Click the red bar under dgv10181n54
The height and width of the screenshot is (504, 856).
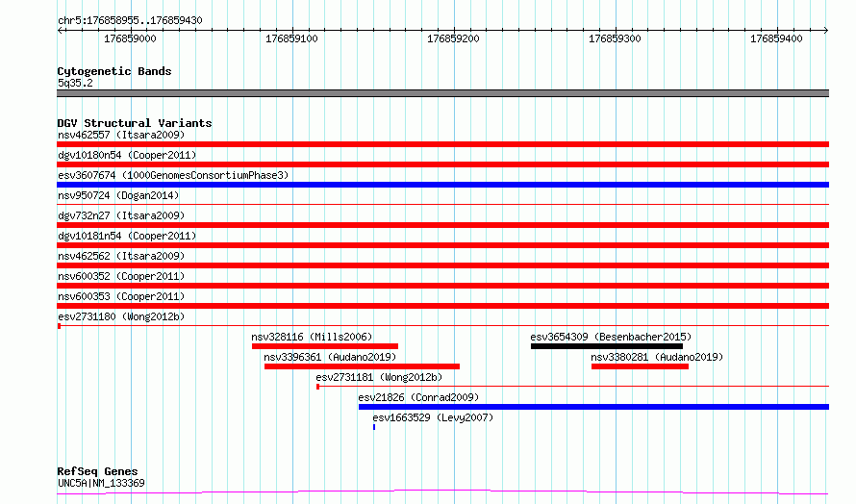click(x=442, y=245)
